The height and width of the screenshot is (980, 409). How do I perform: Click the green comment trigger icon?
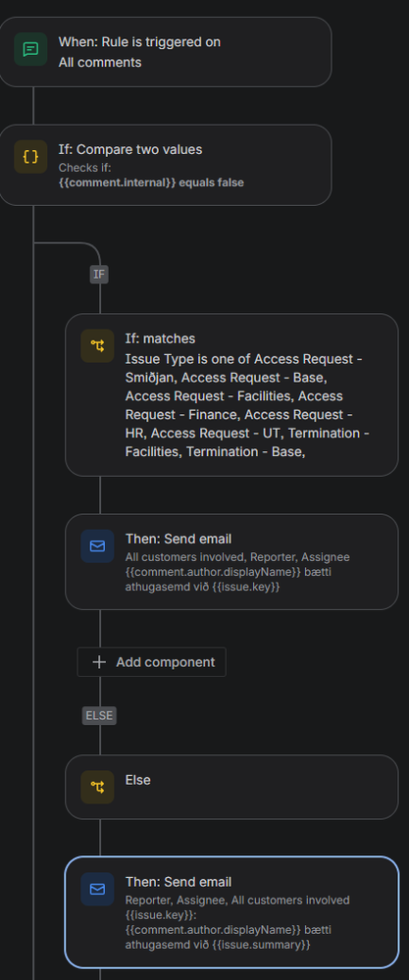(30, 49)
